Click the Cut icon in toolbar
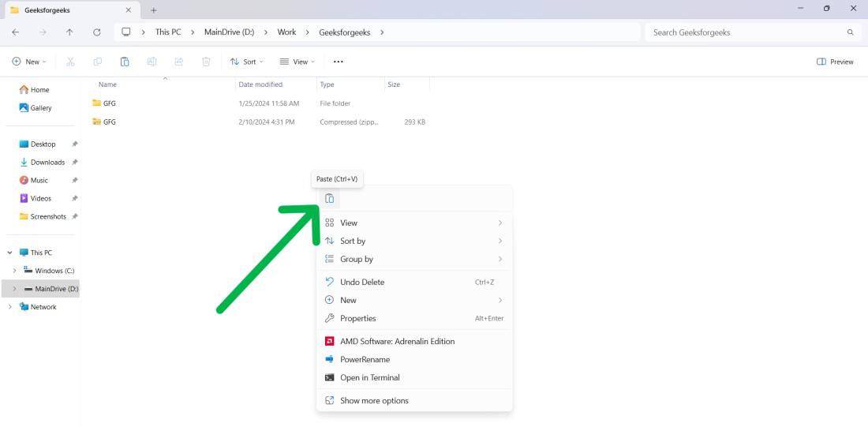Image resolution: width=868 pixels, height=427 pixels. (70, 62)
